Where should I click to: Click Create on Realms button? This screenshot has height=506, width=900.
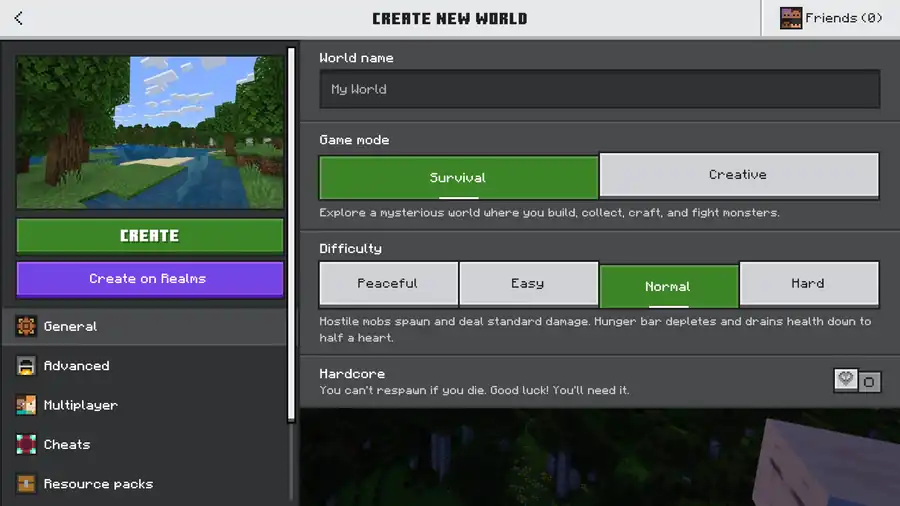point(149,279)
